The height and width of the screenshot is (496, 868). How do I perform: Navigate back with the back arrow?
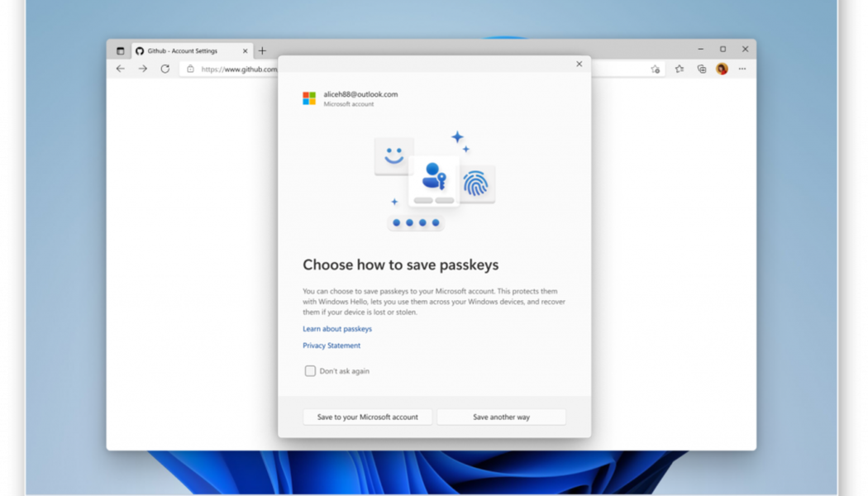121,69
